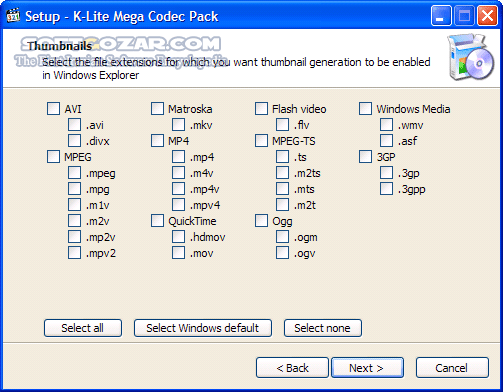Continue with the Next > button

tap(367, 368)
